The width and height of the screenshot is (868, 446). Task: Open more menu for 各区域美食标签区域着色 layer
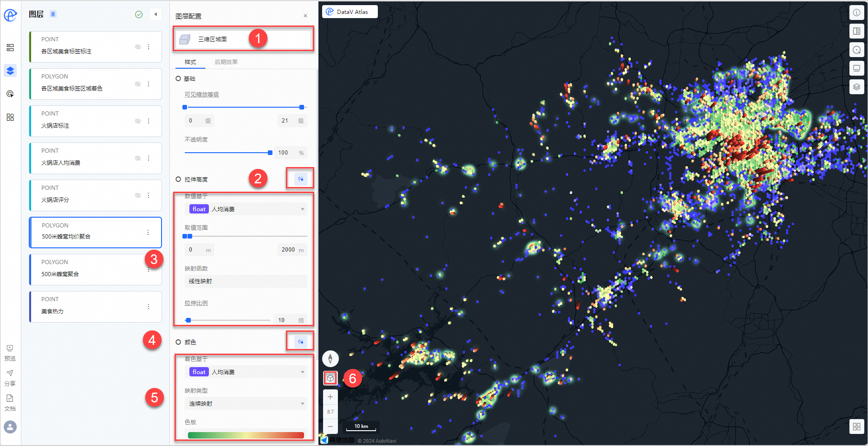(x=149, y=84)
